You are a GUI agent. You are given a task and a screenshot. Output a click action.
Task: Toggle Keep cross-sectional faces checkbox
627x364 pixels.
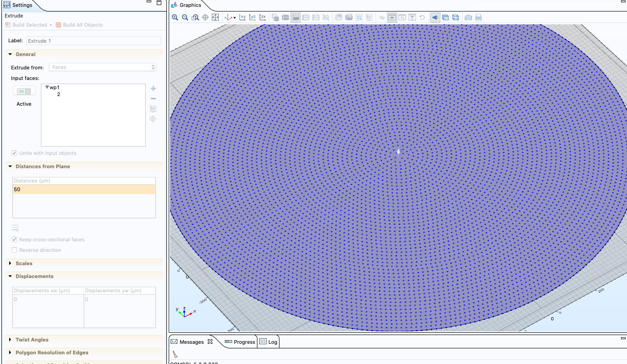(x=15, y=239)
